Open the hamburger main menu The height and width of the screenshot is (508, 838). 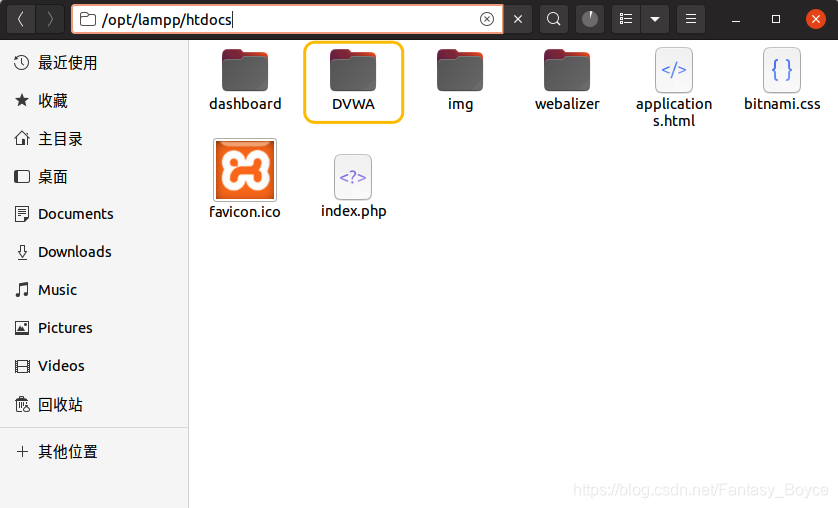tap(690, 19)
